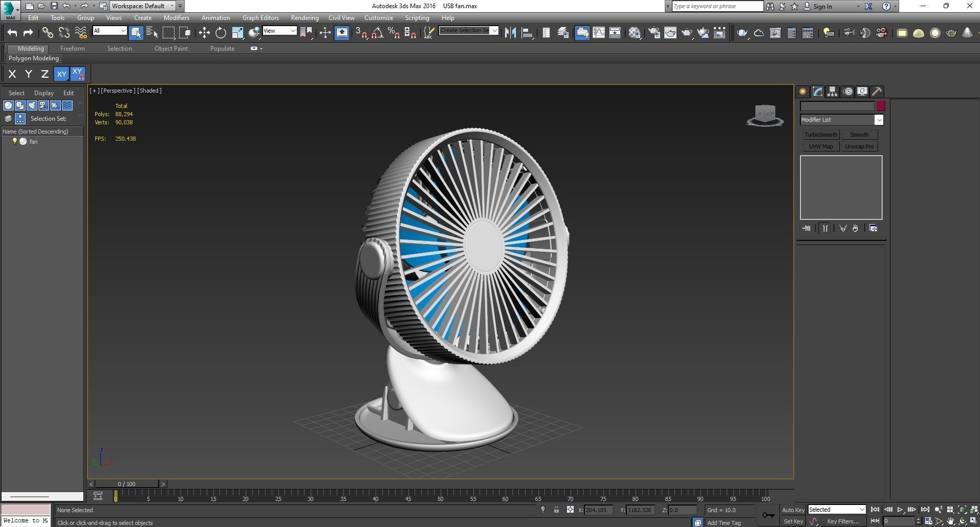
Task: Activate the Select and Move tool
Action: point(204,33)
